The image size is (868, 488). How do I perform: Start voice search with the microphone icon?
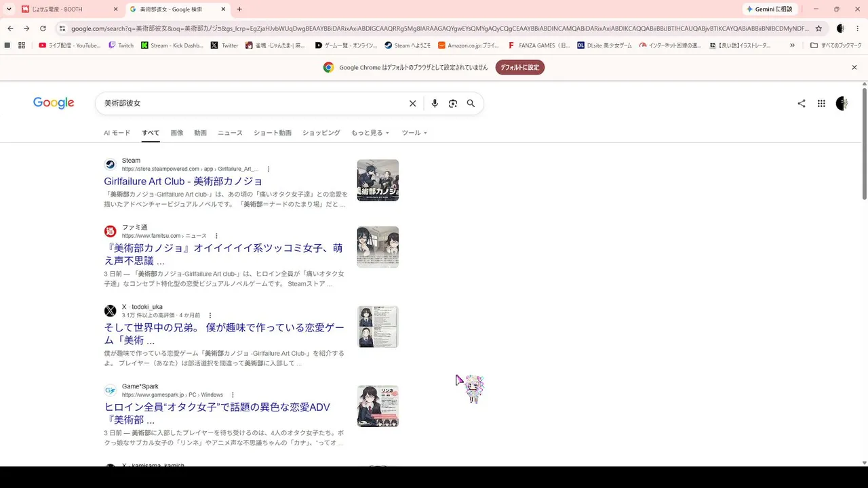435,104
